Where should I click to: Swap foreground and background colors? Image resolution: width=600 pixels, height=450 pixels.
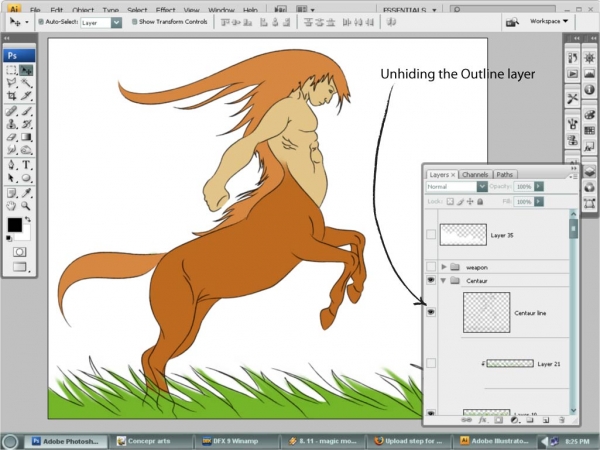pyautogui.click(x=28, y=219)
